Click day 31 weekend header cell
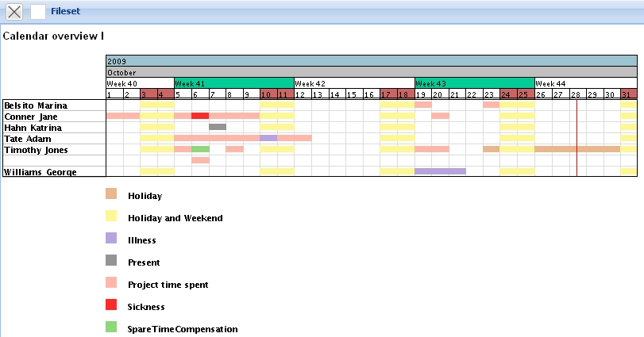This screenshot has width=644, height=337. 628,94
